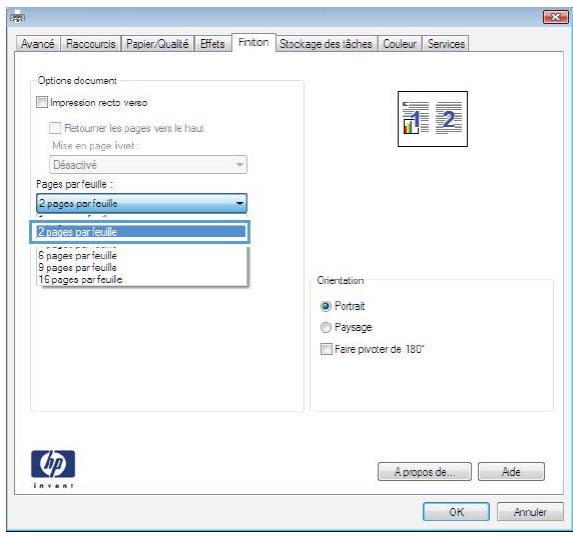
Task: Enable Impression recto verso checkbox
Action: pos(42,102)
